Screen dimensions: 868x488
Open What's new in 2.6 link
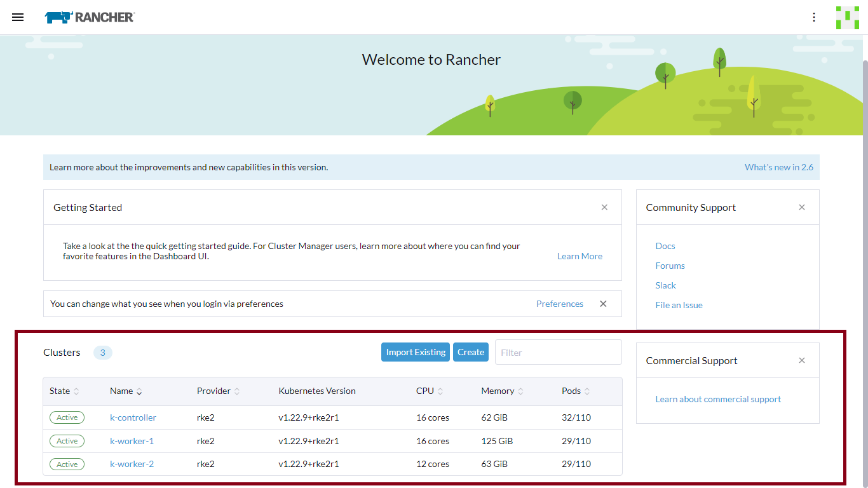click(779, 167)
